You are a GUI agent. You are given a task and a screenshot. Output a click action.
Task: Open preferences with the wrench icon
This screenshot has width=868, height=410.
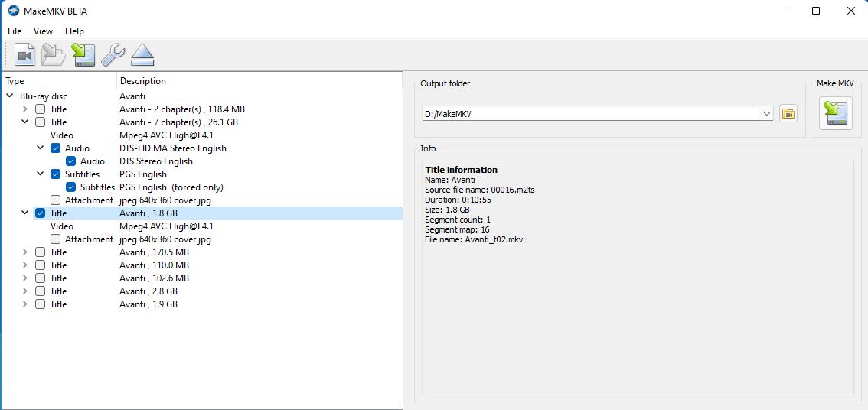point(113,55)
